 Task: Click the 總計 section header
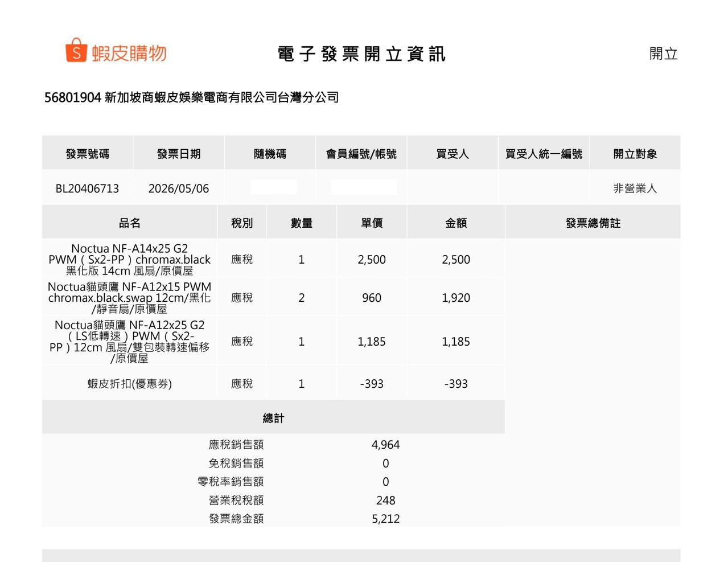[273, 418]
